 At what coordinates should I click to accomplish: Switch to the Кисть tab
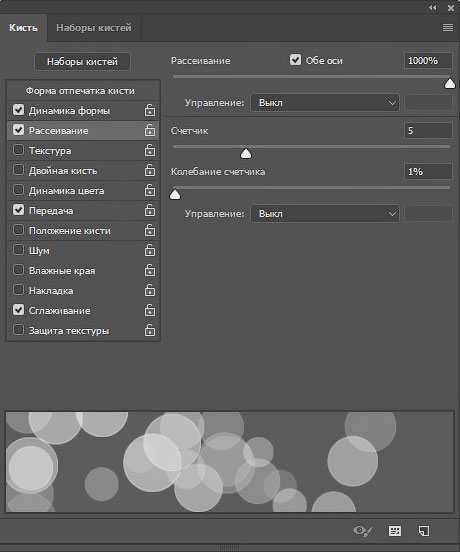(x=23, y=27)
